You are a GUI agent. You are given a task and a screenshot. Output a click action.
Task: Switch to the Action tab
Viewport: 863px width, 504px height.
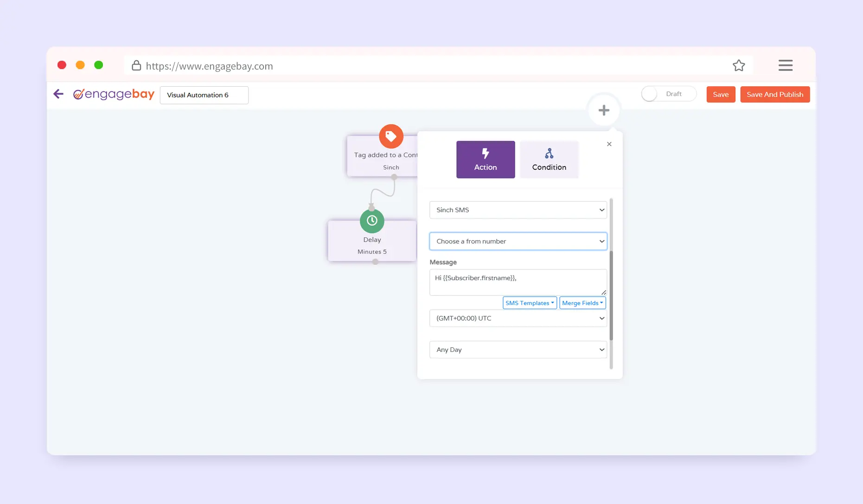[x=485, y=159]
